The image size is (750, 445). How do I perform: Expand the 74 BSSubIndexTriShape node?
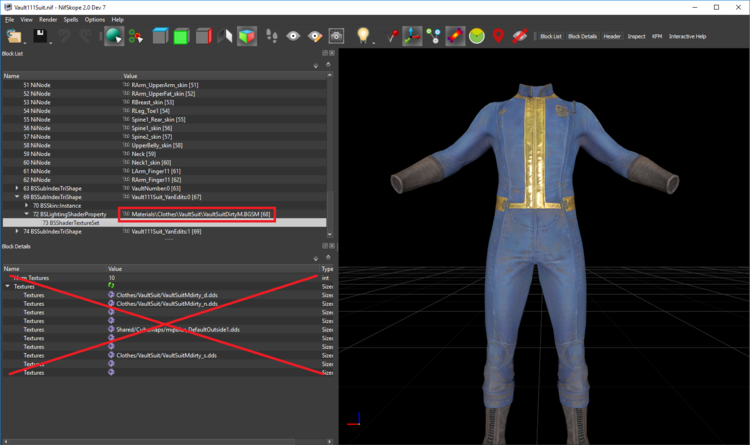point(17,231)
